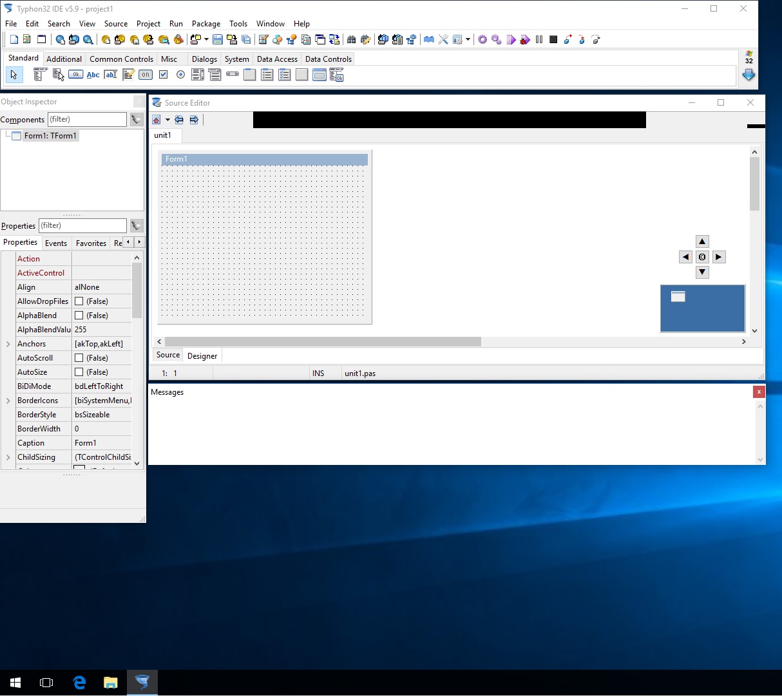Click the blue download arrow icon
Screen dimensions: 782x700
[x=749, y=75]
